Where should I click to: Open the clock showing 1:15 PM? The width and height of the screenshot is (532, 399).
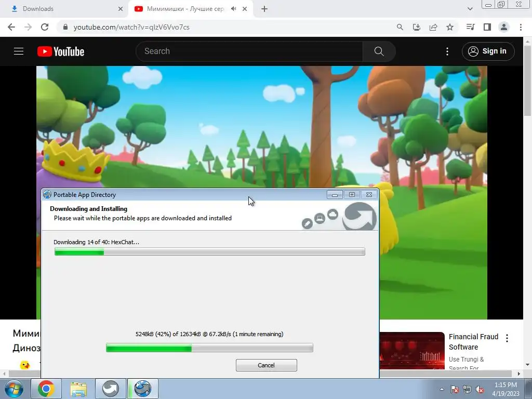(506, 389)
